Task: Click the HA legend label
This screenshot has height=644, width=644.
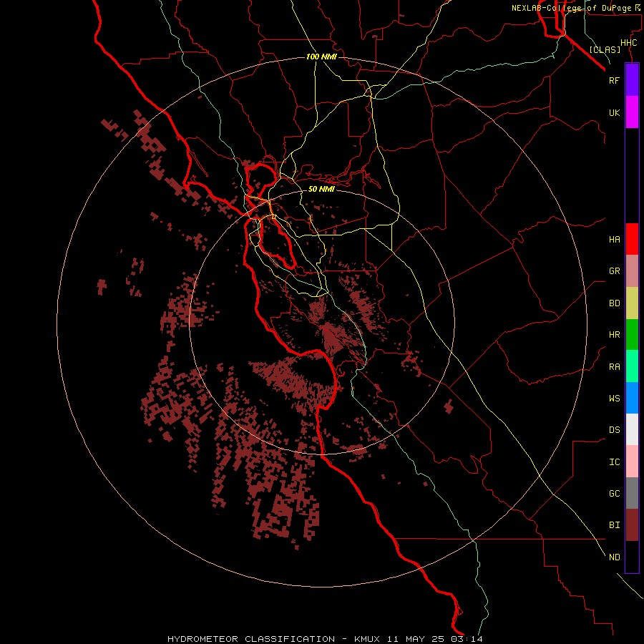Action: [x=614, y=239]
